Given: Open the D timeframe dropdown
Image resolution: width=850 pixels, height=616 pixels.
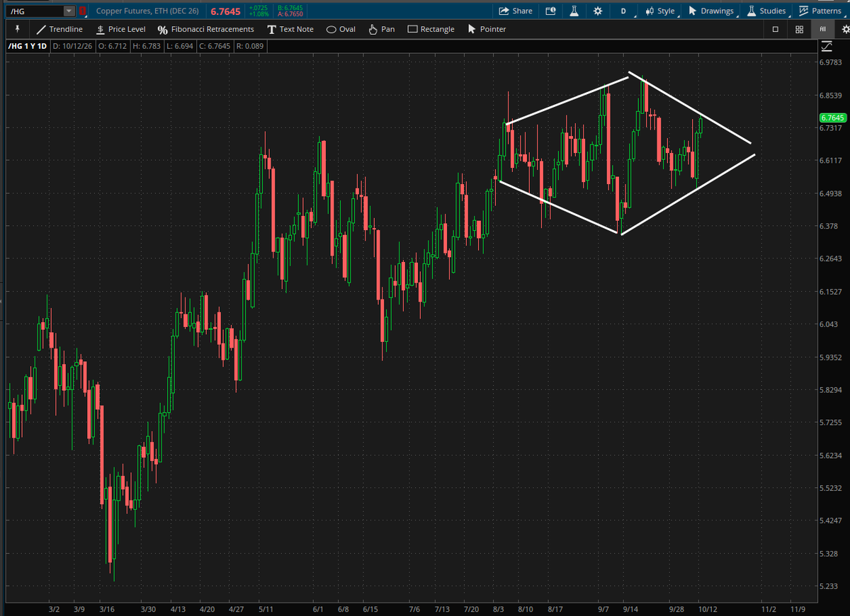Looking at the screenshot, I should (x=625, y=11).
